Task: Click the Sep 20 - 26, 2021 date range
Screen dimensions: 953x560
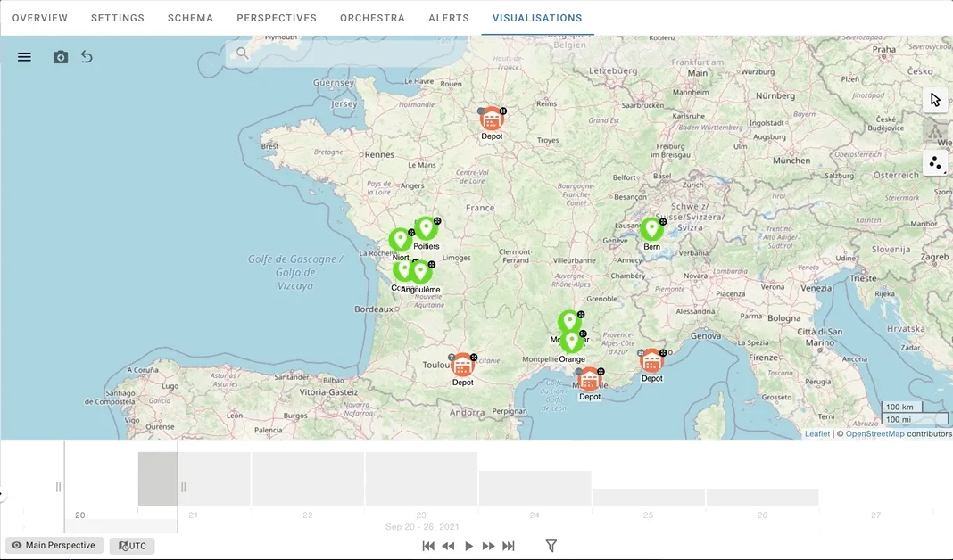Action: coord(422,527)
